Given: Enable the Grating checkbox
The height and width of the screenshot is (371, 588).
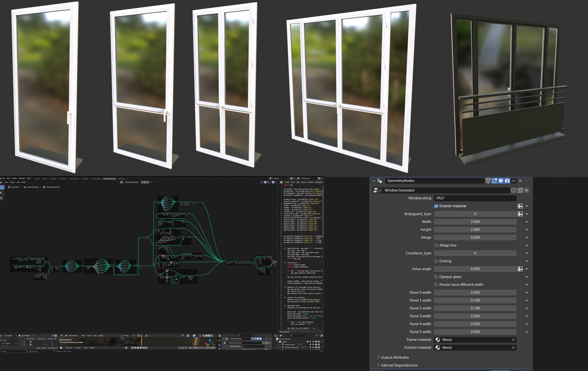Looking at the screenshot, I should tap(436, 261).
